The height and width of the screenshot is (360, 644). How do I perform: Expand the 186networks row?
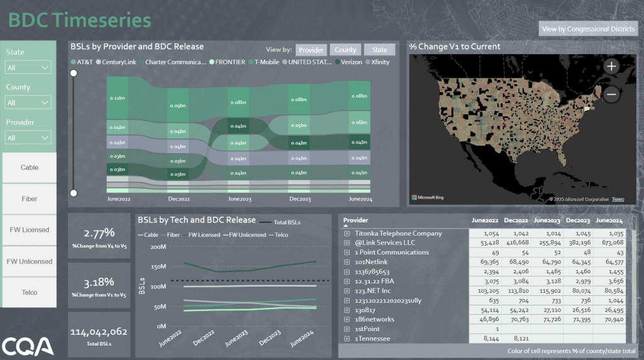pyautogui.click(x=347, y=319)
